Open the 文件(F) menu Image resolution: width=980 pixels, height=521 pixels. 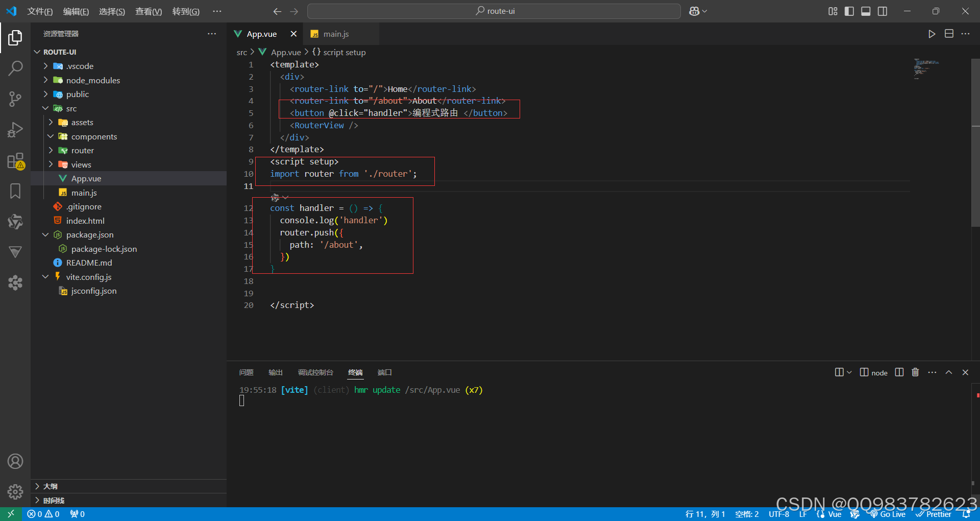pos(40,11)
